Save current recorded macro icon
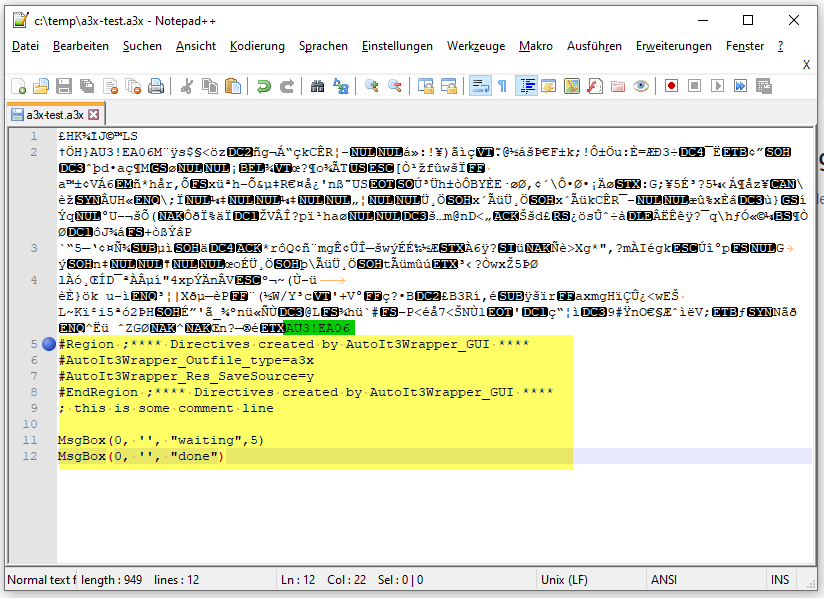Image resolution: width=824 pixels, height=598 pixels. [x=764, y=86]
